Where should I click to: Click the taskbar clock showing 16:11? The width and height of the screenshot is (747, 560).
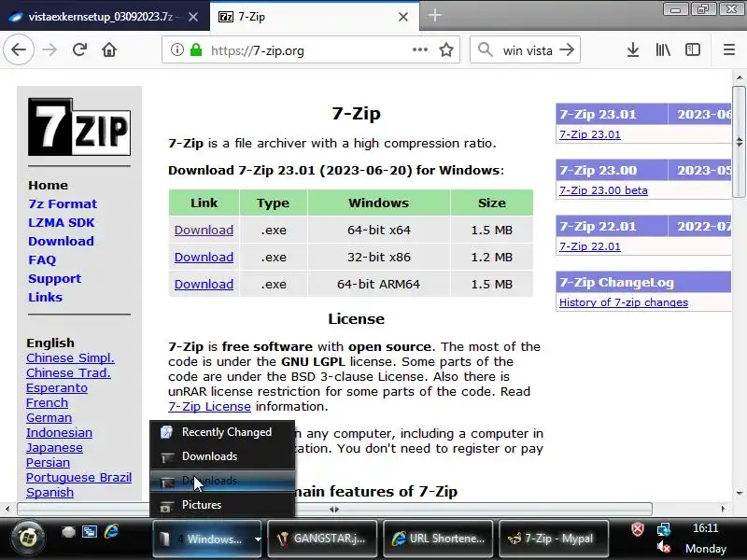(706, 528)
